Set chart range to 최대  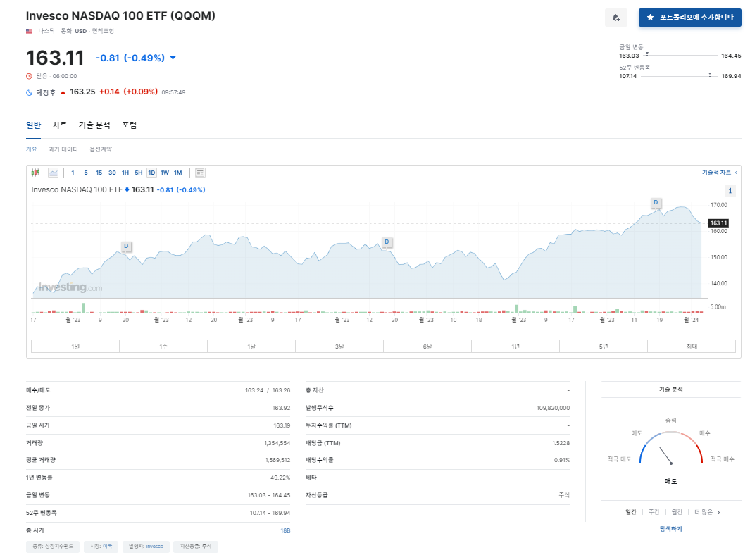click(x=691, y=346)
